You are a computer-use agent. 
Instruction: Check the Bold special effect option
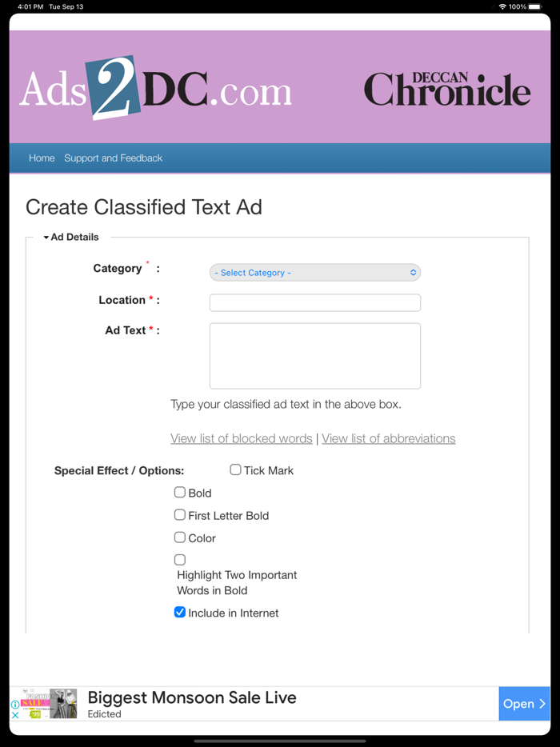[x=179, y=492]
